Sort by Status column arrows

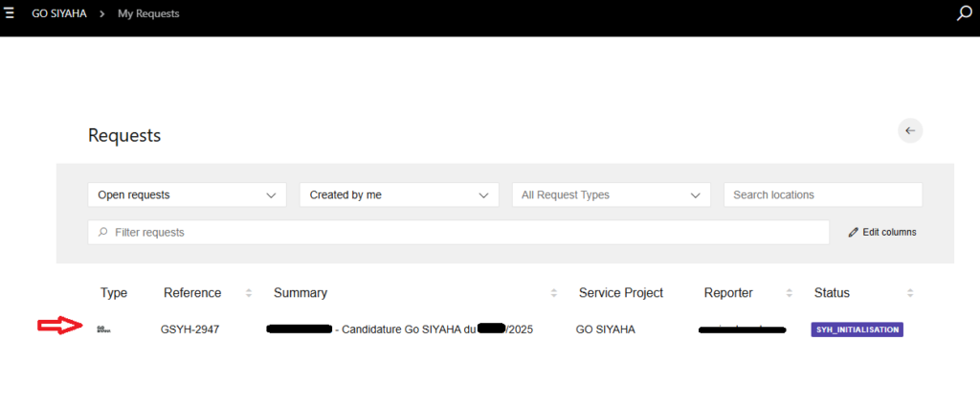[x=910, y=293]
